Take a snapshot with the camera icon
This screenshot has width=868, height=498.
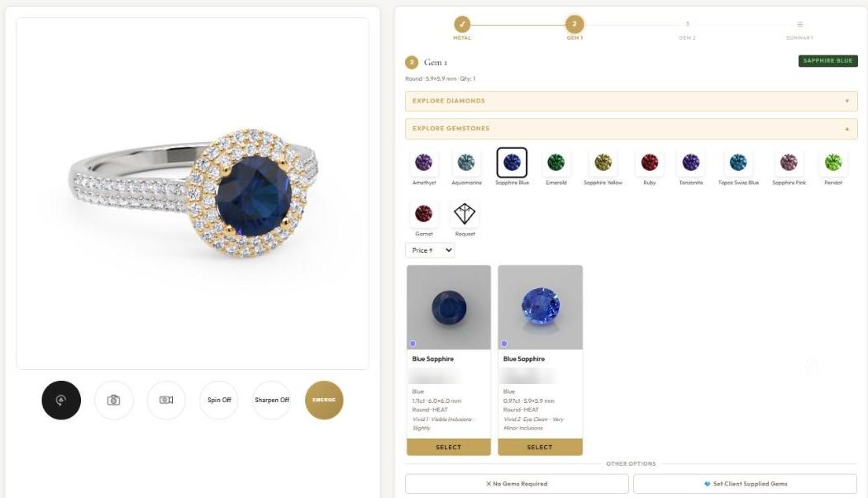(x=113, y=400)
